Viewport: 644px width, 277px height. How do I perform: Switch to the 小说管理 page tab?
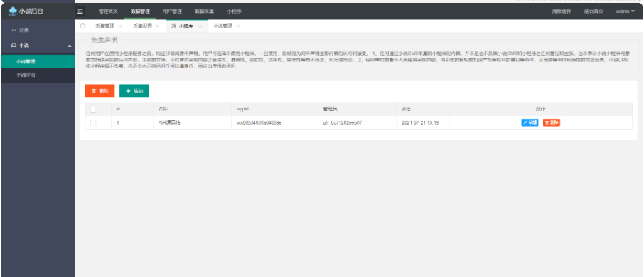tap(222, 26)
